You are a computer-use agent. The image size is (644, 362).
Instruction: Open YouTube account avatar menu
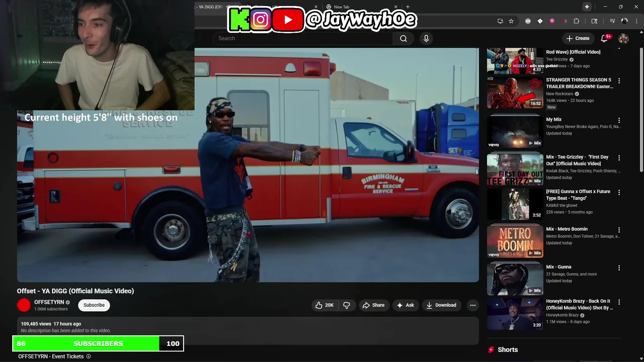[x=623, y=38]
